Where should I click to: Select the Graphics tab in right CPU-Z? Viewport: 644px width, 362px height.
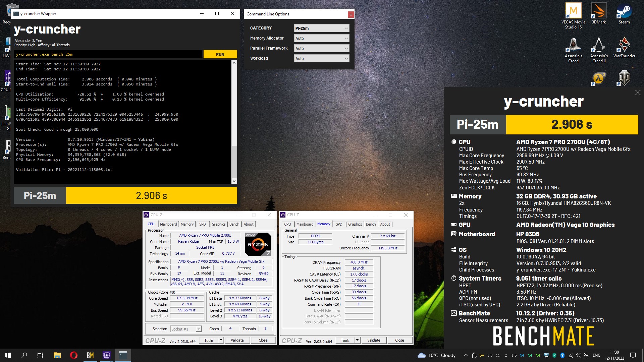coord(355,224)
